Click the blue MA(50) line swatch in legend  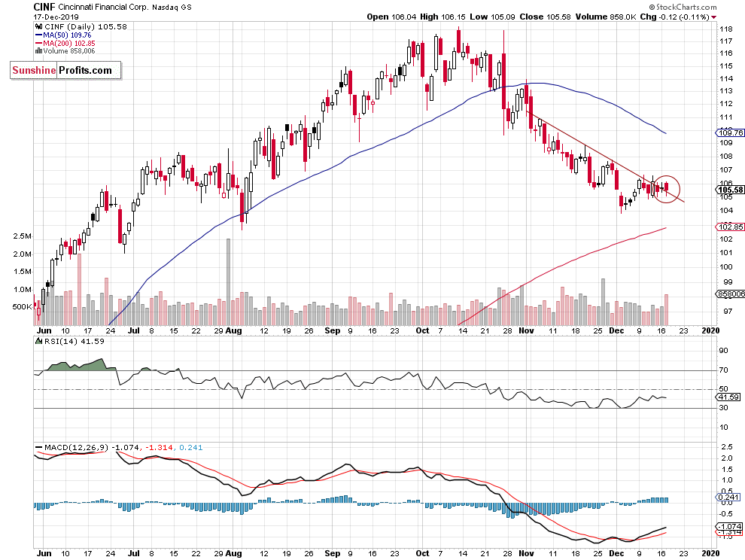pos(38,35)
